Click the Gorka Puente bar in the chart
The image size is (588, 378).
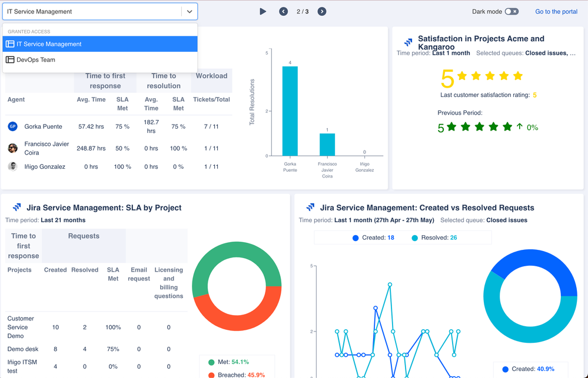tap(290, 111)
